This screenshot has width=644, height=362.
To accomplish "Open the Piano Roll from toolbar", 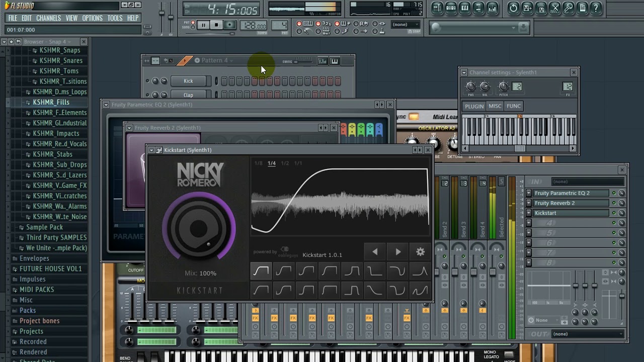I will (465, 8).
